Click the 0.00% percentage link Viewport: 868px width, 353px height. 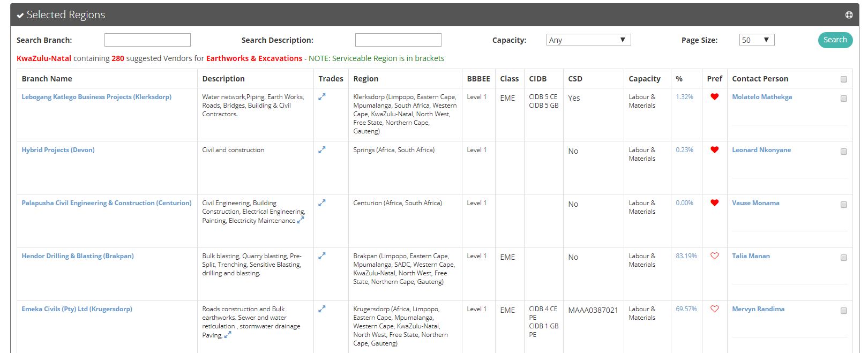[684, 203]
